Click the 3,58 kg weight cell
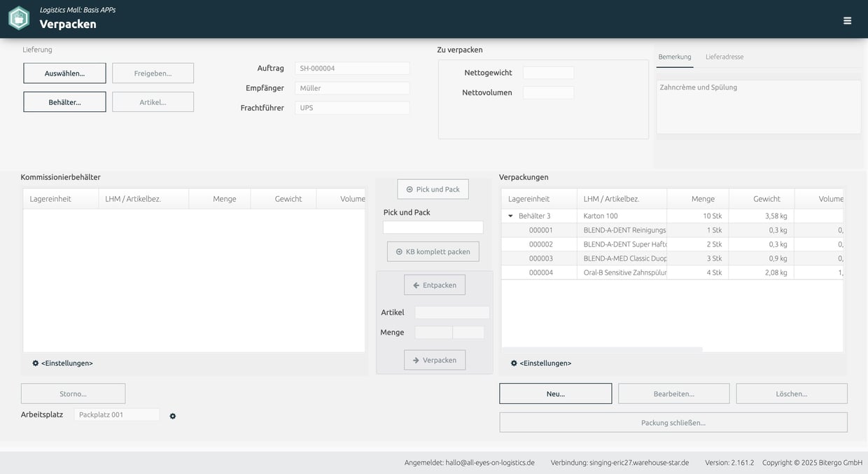Screen dimensions: 868x474 click(762, 216)
